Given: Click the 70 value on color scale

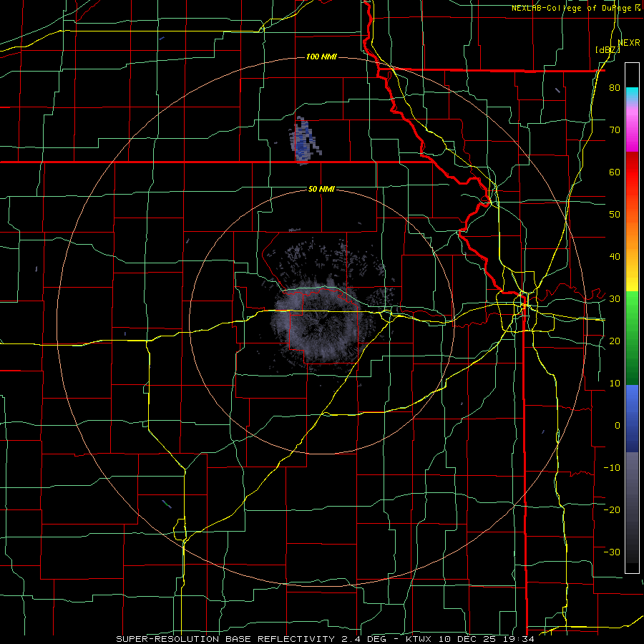Looking at the screenshot, I should click(615, 130).
